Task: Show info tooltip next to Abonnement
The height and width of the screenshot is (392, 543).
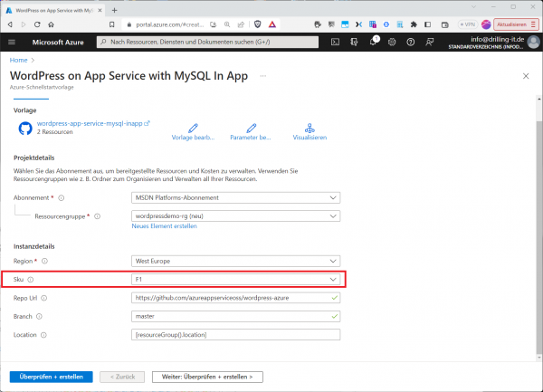Action: coord(62,198)
